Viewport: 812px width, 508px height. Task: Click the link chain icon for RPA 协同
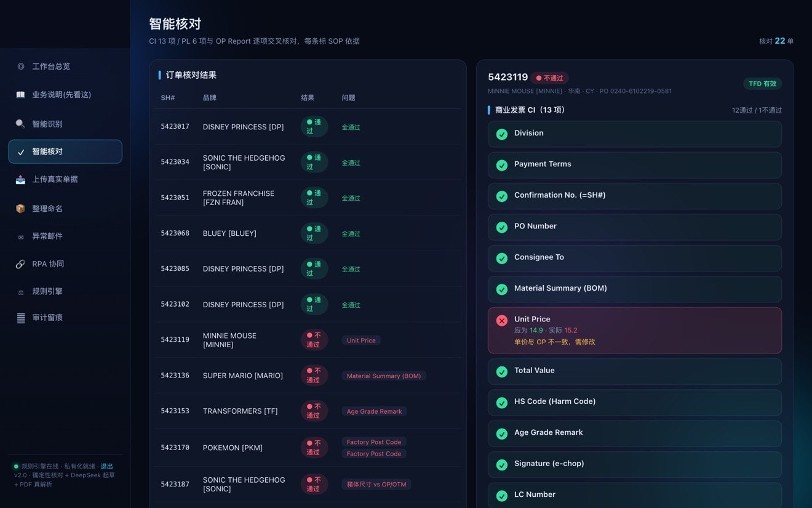tap(21, 264)
